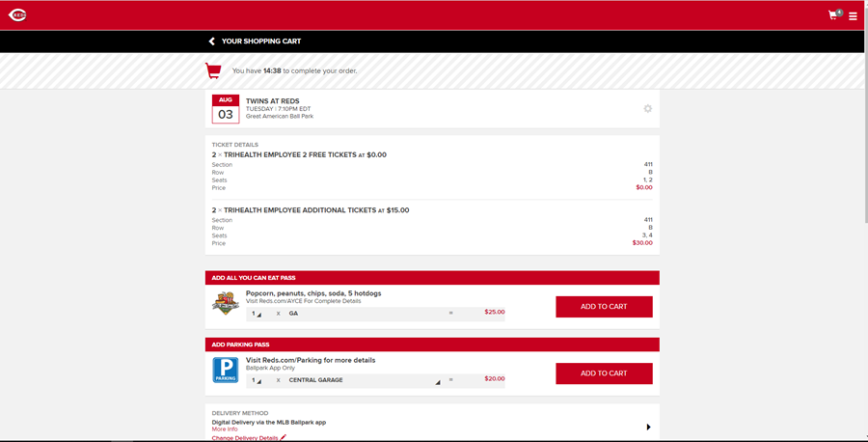The width and height of the screenshot is (868, 442).
Task: Open quantity dropdown for All You Can Eat pass
Action: tap(257, 314)
